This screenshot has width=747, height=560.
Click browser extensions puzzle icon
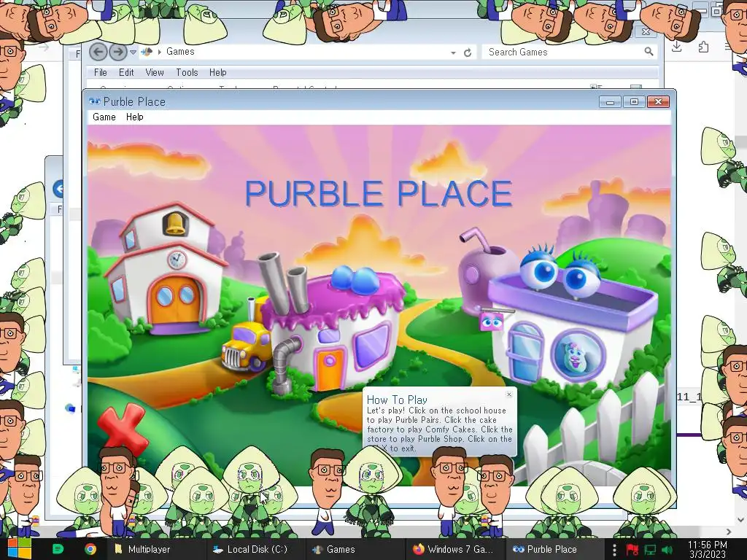point(703,47)
